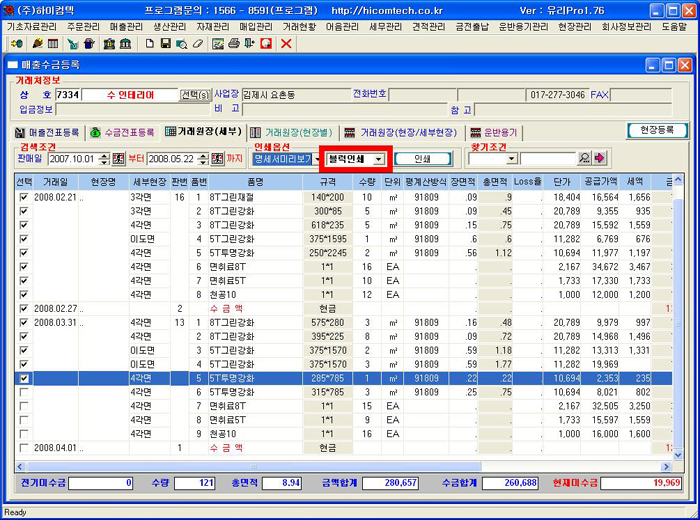Click the 공급가액 column header
The width and height of the screenshot is (700, 520).
click(x=600, y=182)
